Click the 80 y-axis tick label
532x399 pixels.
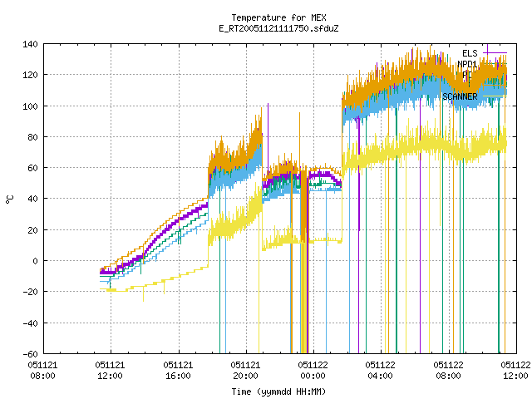click(32, 137)
